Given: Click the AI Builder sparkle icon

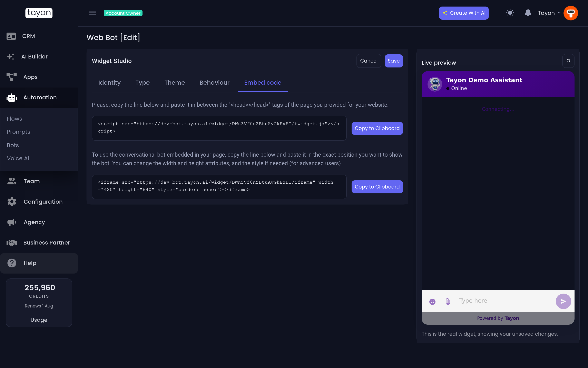Looking at the screenshot, I should coord(11,56).
